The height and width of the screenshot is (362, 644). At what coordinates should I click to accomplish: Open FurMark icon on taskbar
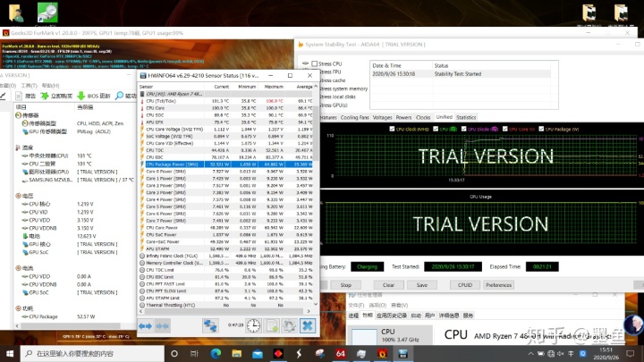pyautogui.click(x=382, y=353)
